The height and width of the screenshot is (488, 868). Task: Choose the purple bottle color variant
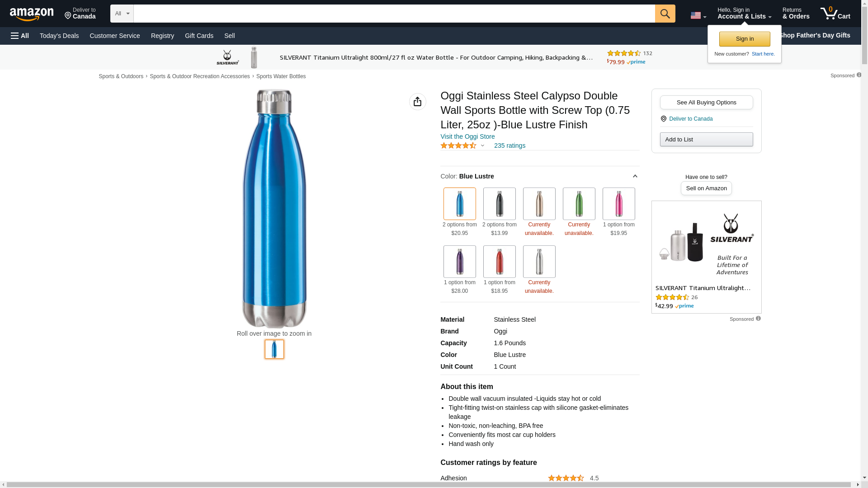pos(459,262)
